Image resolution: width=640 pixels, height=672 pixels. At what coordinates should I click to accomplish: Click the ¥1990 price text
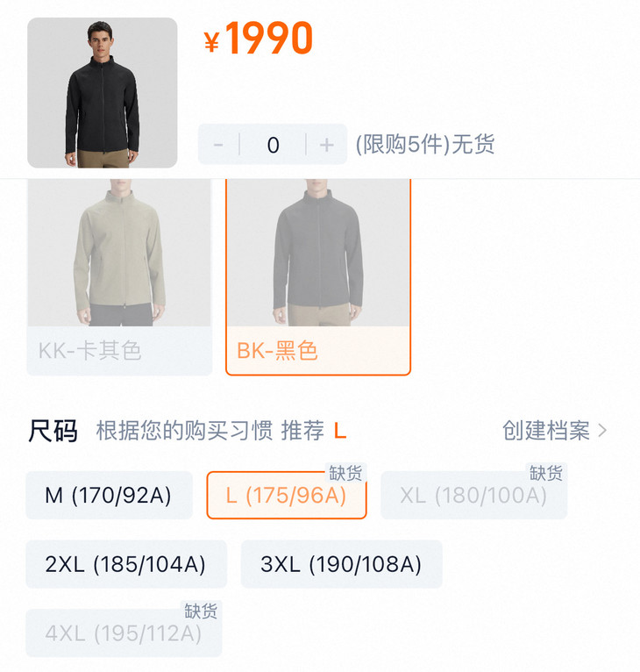(259, 38)
